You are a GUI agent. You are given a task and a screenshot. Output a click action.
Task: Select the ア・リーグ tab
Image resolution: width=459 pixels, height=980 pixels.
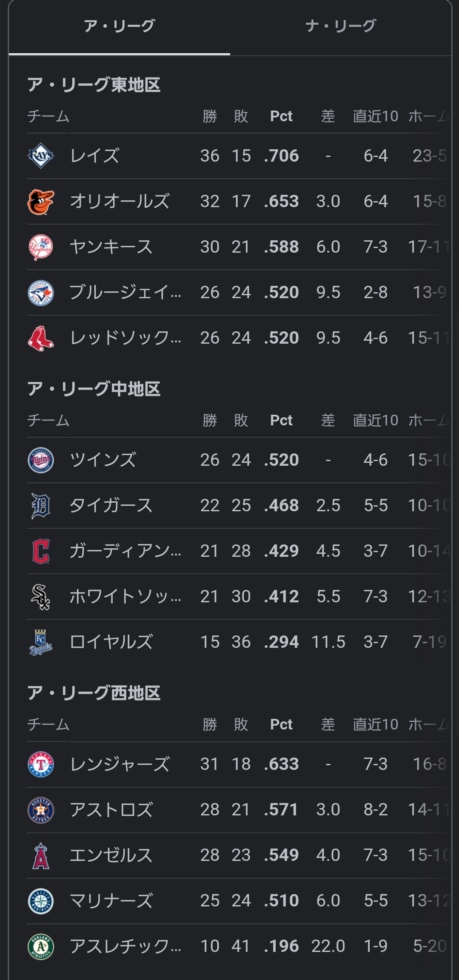(119, 26)
